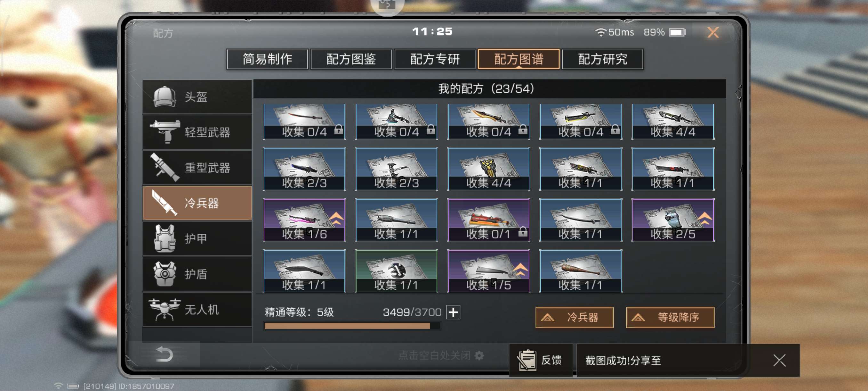The height and width of the screenshot is (391, 868).
Task: Switch to the 无人机 drone category
Action: point(197,309)
